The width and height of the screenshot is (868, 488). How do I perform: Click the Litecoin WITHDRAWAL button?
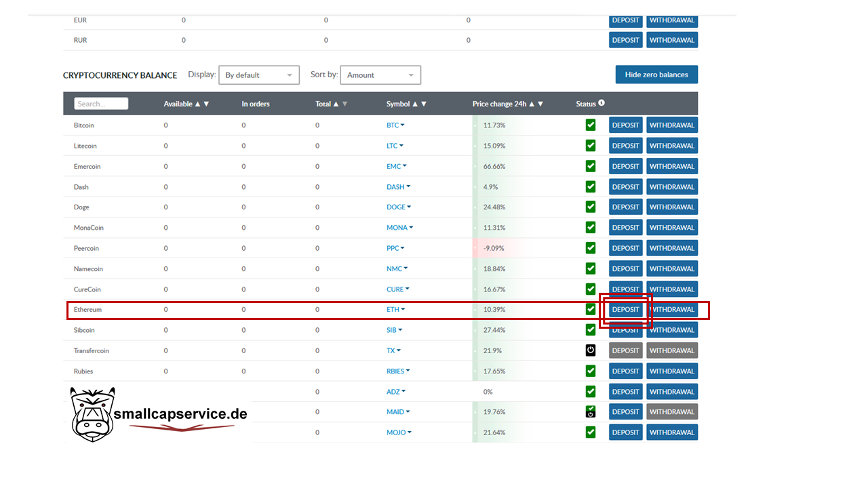coord(671,146)
